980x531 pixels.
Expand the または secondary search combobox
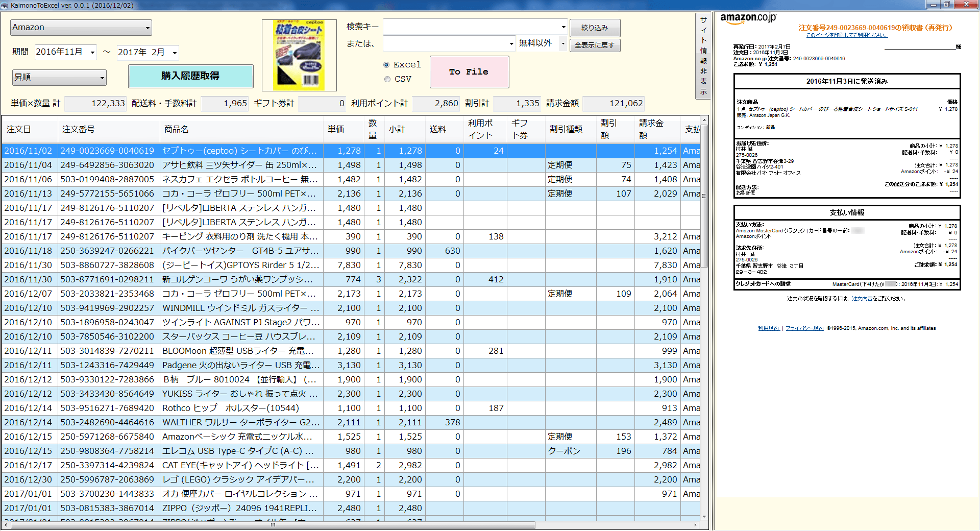click(512, 44)
